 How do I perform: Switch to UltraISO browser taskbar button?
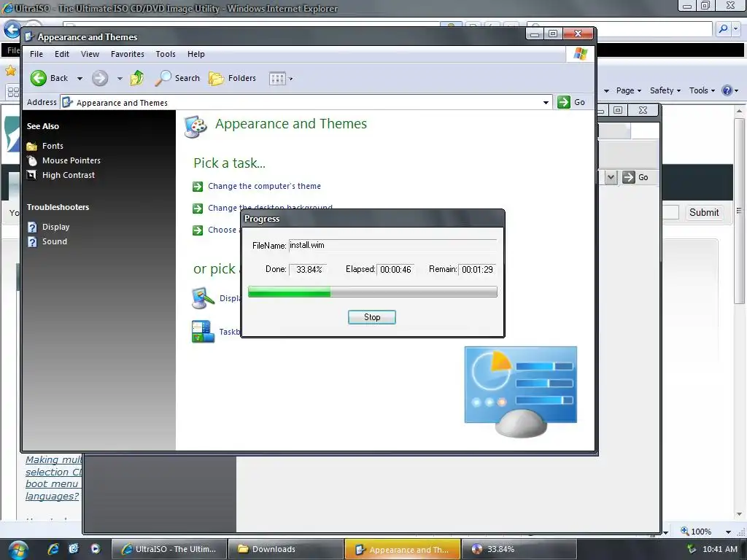click(169, 549)
